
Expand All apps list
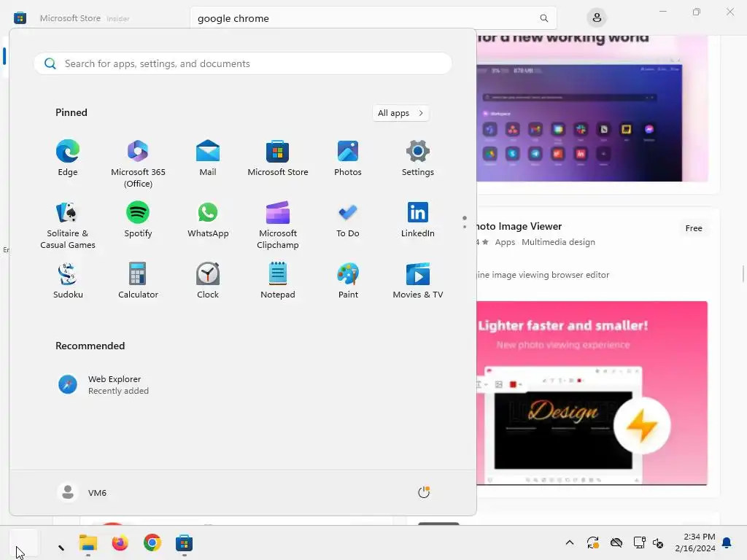(x=400, y=113)
